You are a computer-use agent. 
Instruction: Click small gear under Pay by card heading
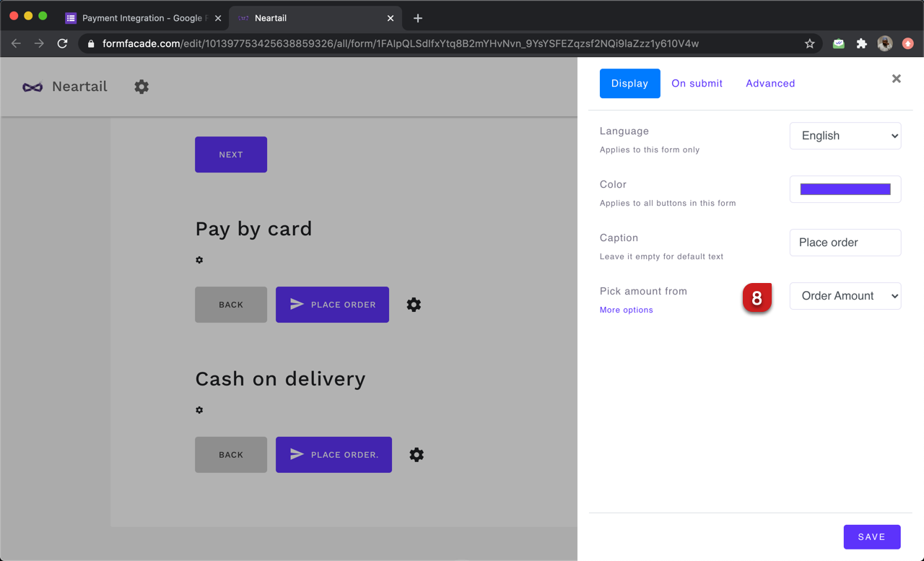(x=199, y=260)
